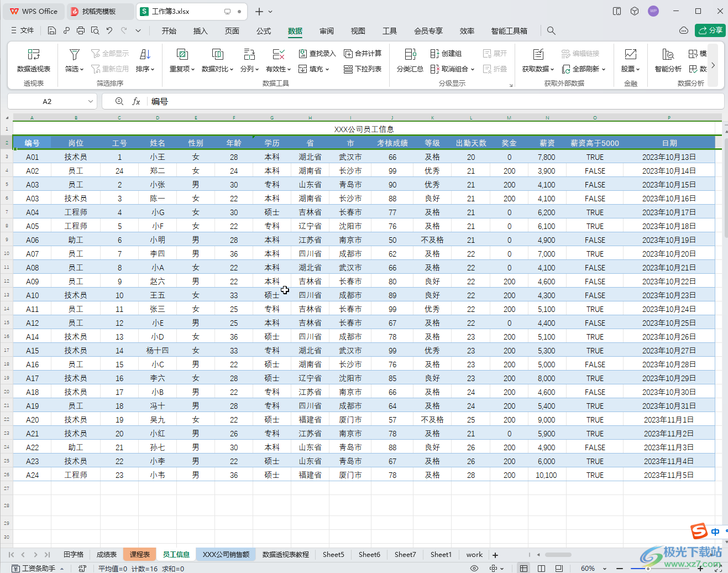
Task: Toggle the 工资条助手 panel in status bar
Action: tap(38, 568)
